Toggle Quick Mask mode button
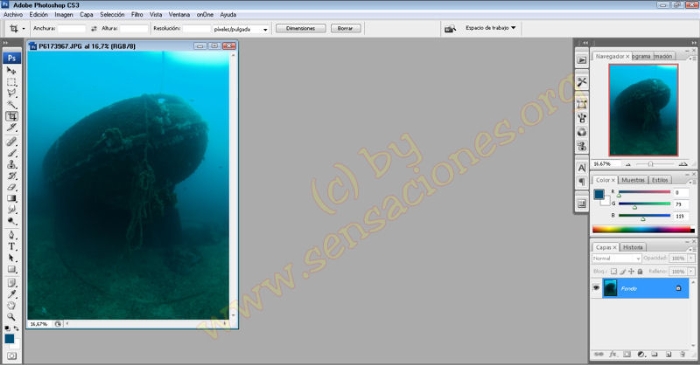The height and width of the screenshot is (365, 700). tap(12, 356)
